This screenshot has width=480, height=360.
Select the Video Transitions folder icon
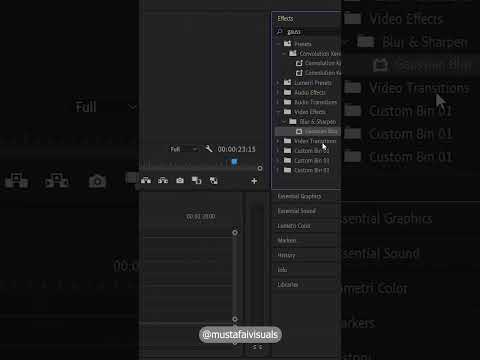pyautogui.click(x=287, y=141)
